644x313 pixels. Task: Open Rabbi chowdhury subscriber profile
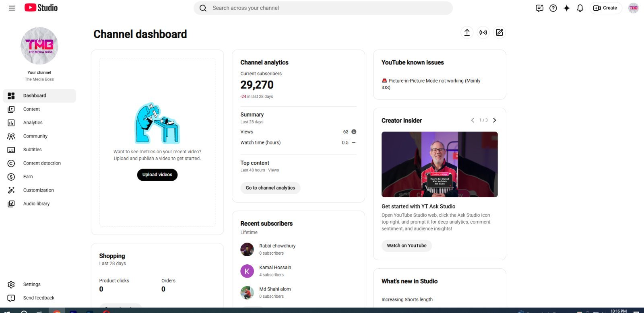tap(277, 246)
